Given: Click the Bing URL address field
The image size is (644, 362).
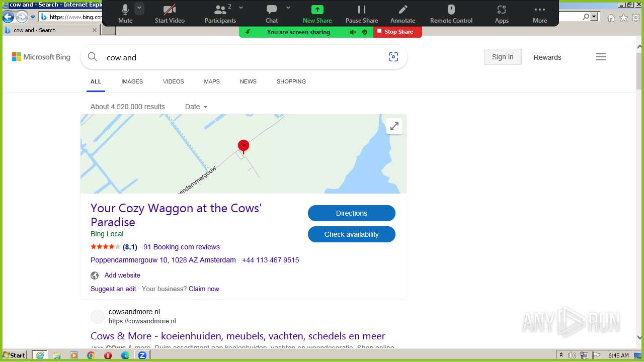Looking at the screenshot, I should [x=75, y=17].
